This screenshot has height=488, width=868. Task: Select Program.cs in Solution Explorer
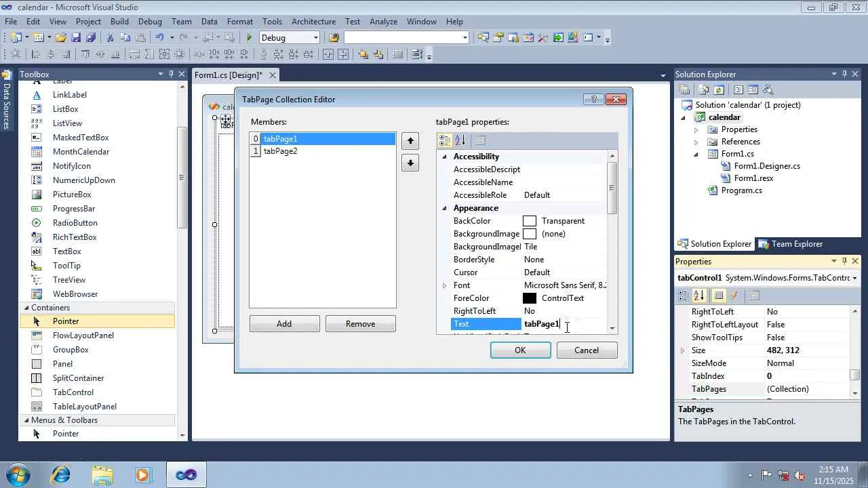742,190
